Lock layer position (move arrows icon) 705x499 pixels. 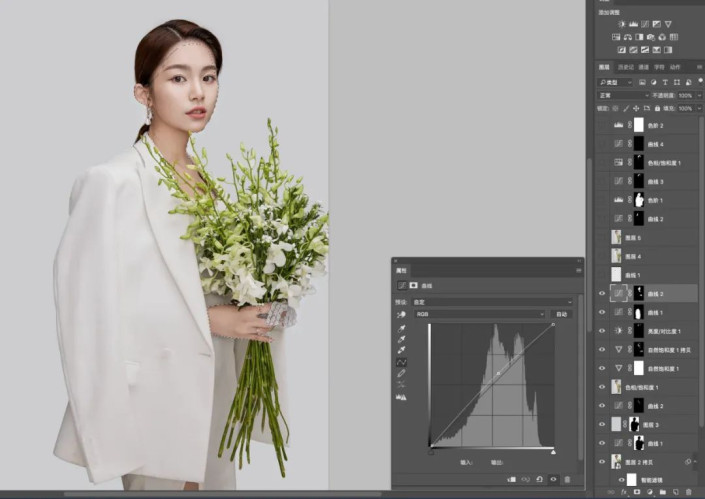tap(636, 108)
